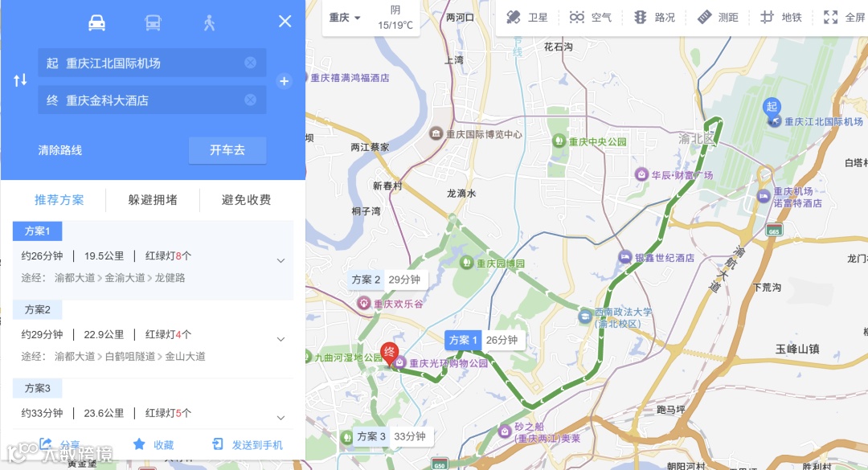Open the 测距 distance measuring tool
This screenshot has height=470, width=868.
coord(718,17)
